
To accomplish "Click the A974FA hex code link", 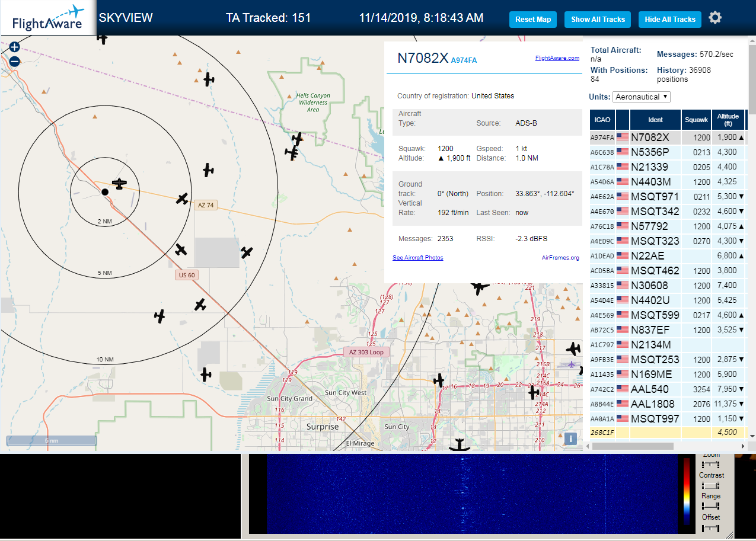I will (x=464, y=60).
